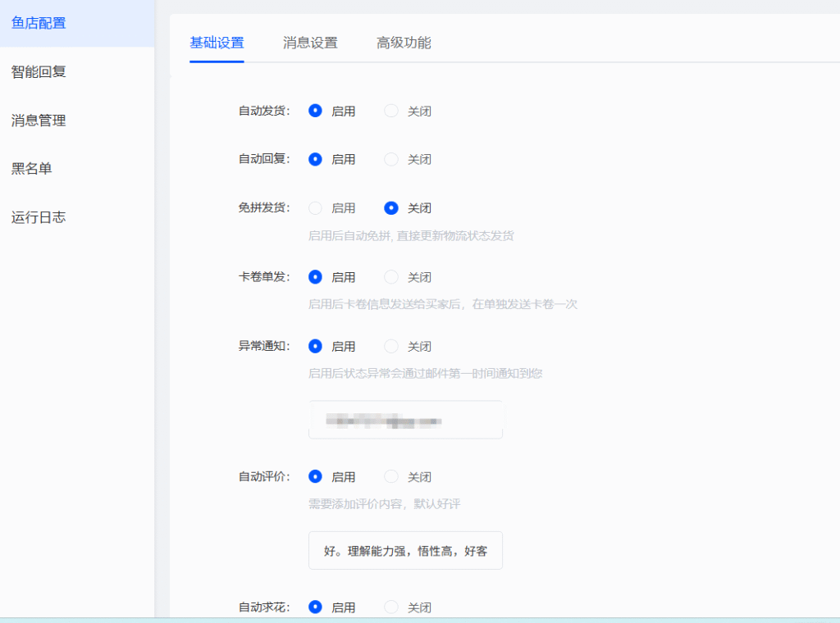The image size is (840, 623).
Task: Click the blurred notification email field
Action: (x=405, y=420)
